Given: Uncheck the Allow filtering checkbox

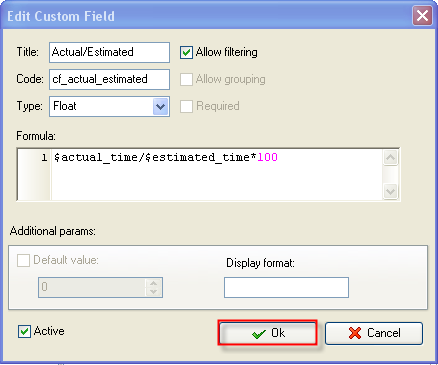Looking at the screenshot, I should pos(186,52).
